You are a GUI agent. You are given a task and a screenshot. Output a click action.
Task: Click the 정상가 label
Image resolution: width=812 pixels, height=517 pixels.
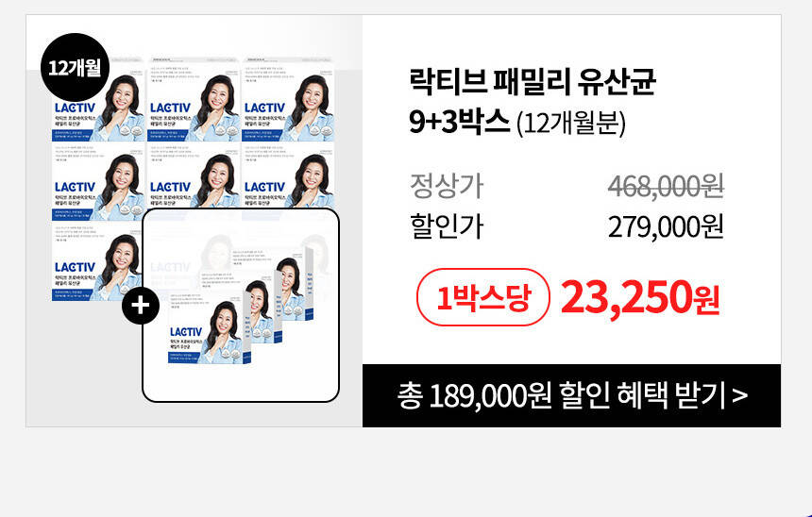[x=446, y=186]
